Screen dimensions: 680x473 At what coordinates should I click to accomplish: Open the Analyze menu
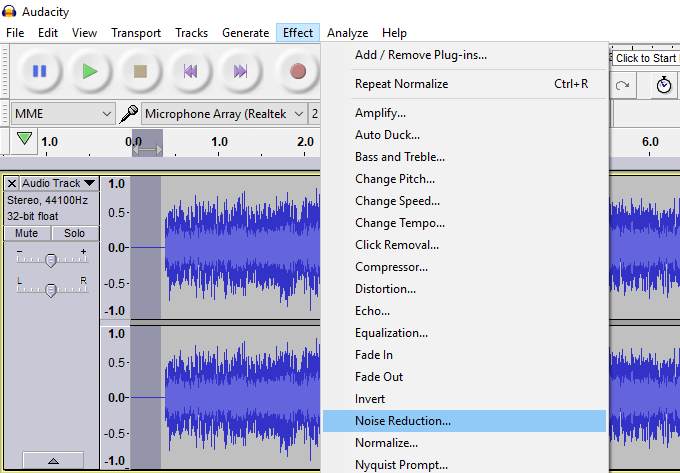347,33
